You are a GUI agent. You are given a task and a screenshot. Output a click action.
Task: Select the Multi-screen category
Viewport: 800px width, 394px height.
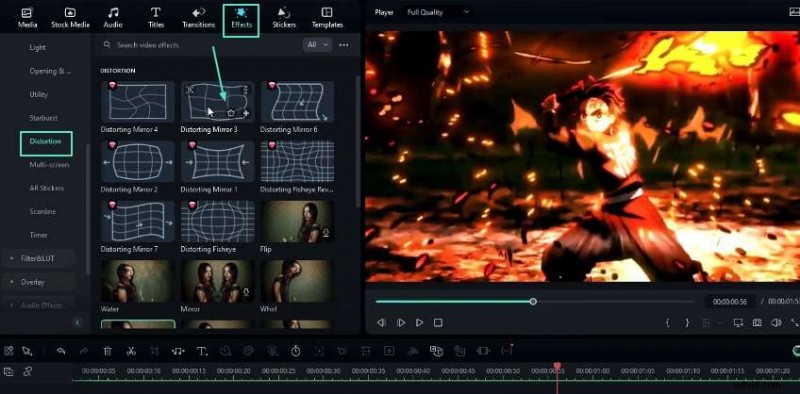tap(49, 165)
